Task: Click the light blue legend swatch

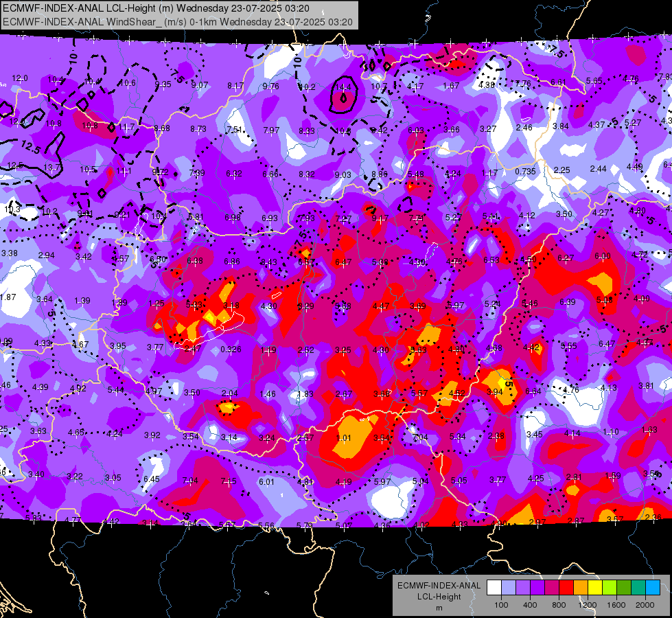Action: point(508,588)
